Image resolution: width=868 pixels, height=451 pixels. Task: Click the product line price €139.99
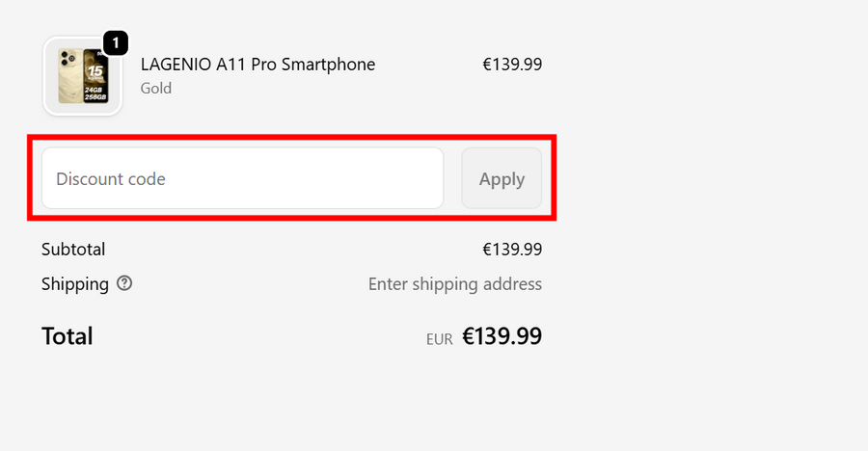512,65
